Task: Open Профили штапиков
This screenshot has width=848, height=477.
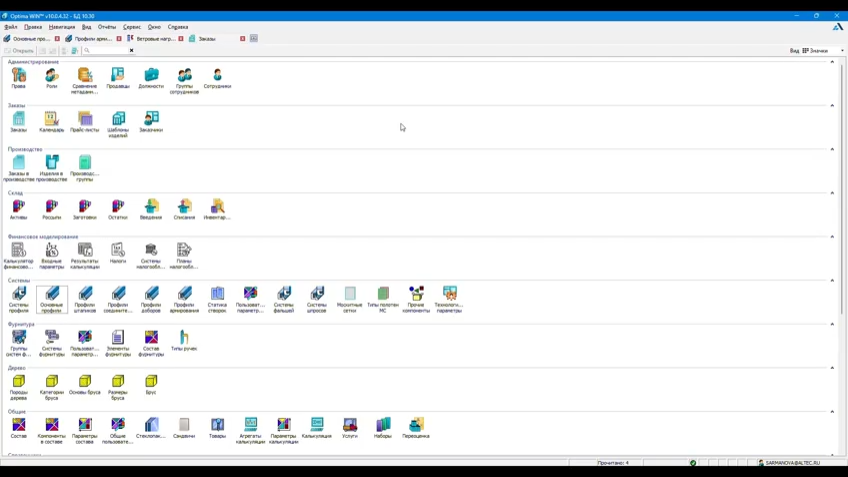Action: [85, 300]
